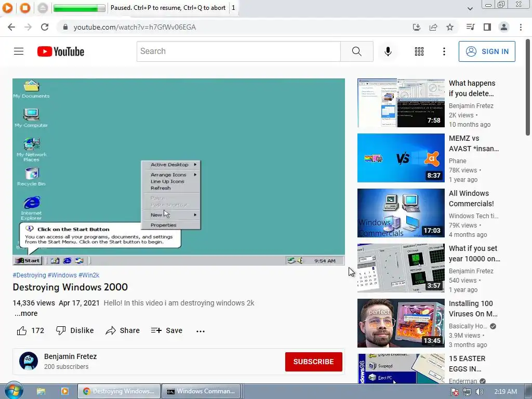The height and width of the screenshot is (399, 532).
Task: Open All Windows Commercials thumbnail
Action: pos(401,212)
